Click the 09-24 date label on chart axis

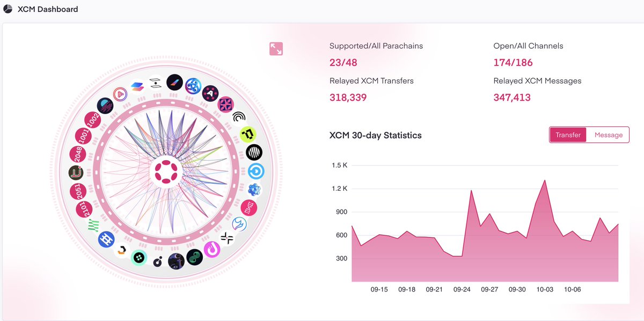462,289
